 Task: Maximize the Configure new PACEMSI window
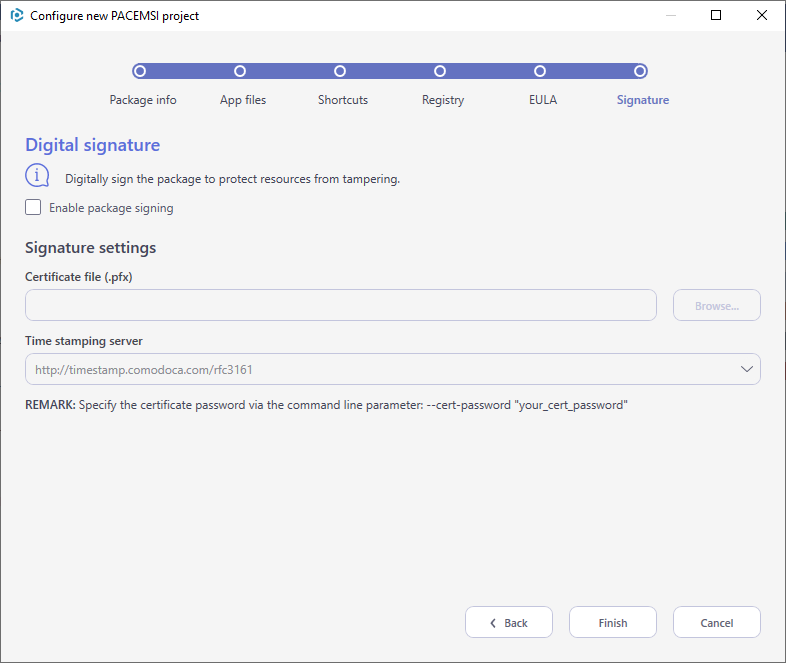pyautogui.click(x=716, y=16)
